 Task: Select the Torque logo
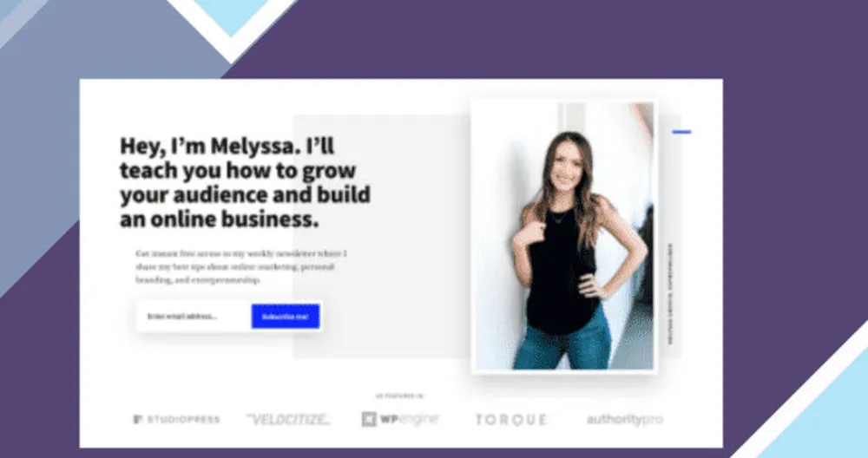pos(511,420)
